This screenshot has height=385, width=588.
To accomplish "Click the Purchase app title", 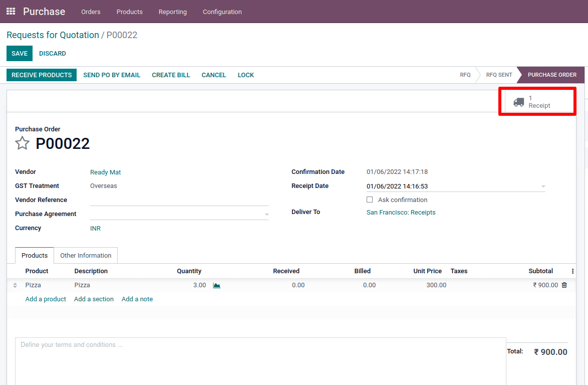I will tap(44, 12).
